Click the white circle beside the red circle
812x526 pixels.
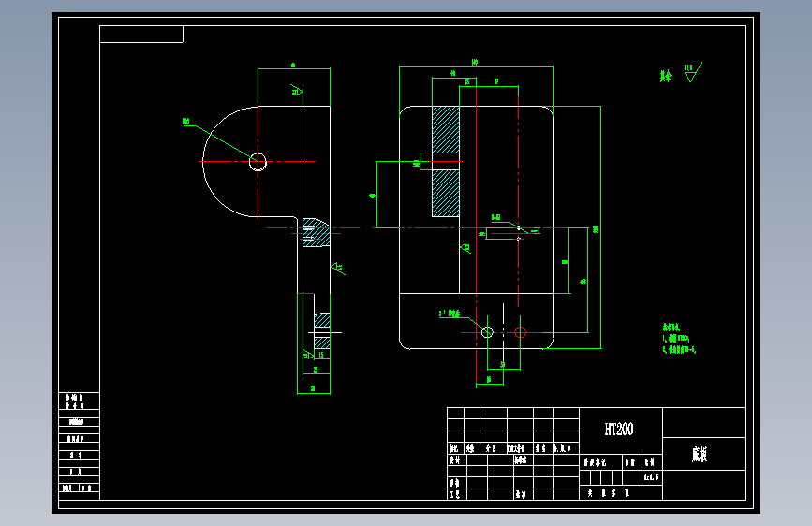pos(487,332)
